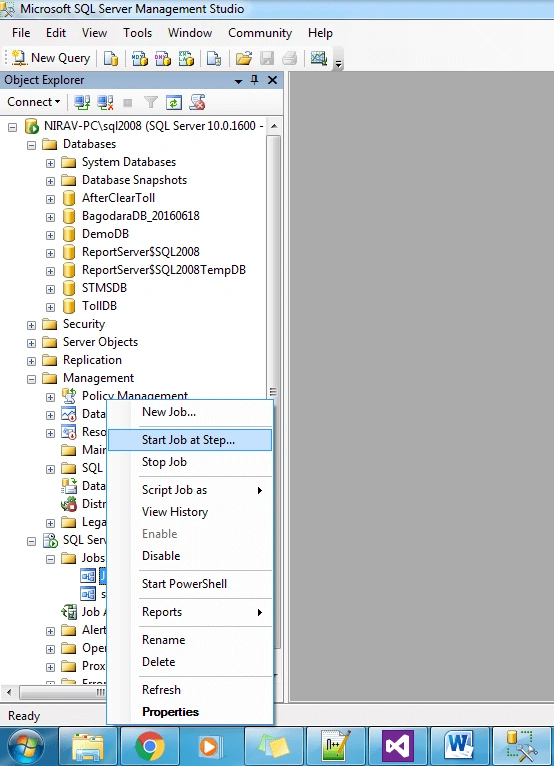
Task: Select the DemoDB database
Action: [x=106, y=234]
